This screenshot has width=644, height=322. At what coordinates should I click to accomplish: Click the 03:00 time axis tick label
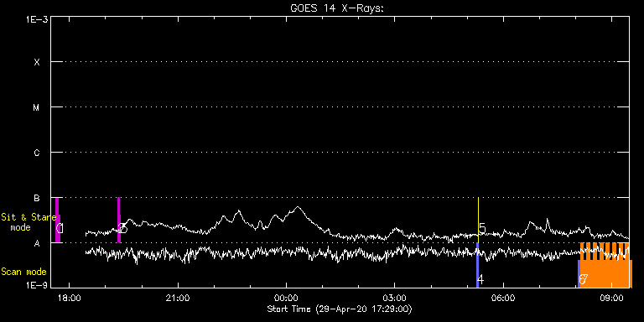pos(395,298)
